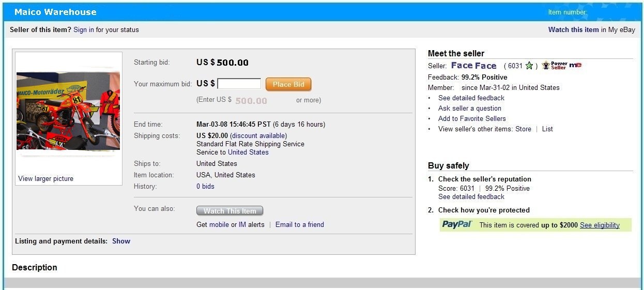Get mobile alerts link
Screen dimensions: 644x290
point(219,224)
